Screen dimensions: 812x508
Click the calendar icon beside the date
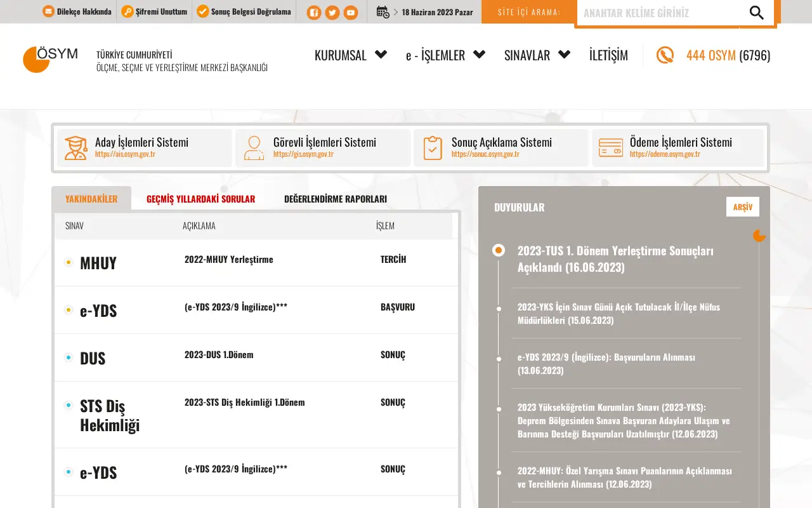tap(383, 11)
